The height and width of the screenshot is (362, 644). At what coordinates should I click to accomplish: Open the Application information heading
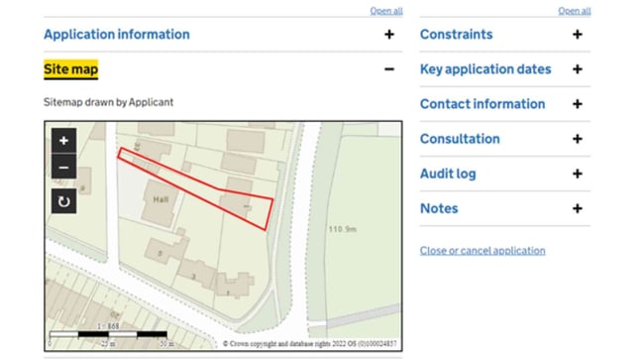click(117, 34)
